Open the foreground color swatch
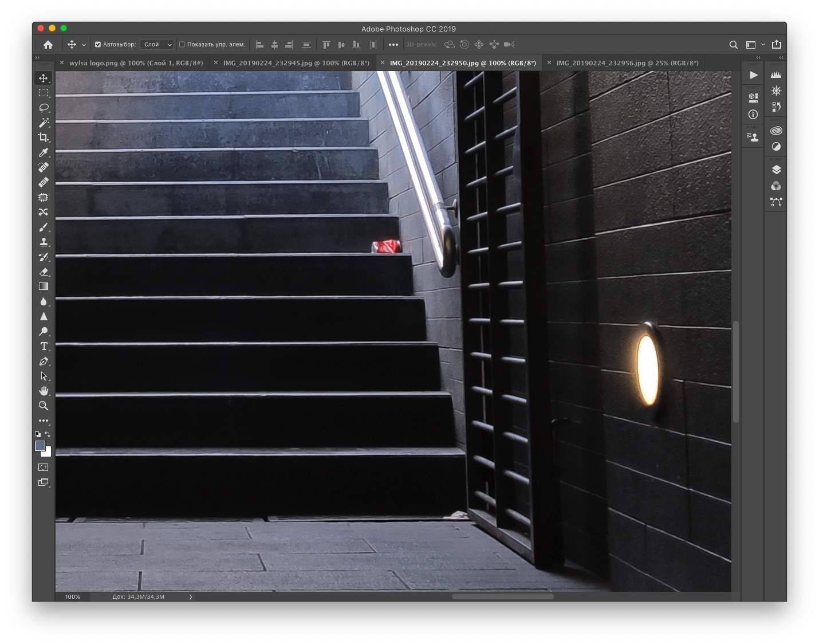The width and height of the screenshot is (819, 644). click(x=40, y=446)
